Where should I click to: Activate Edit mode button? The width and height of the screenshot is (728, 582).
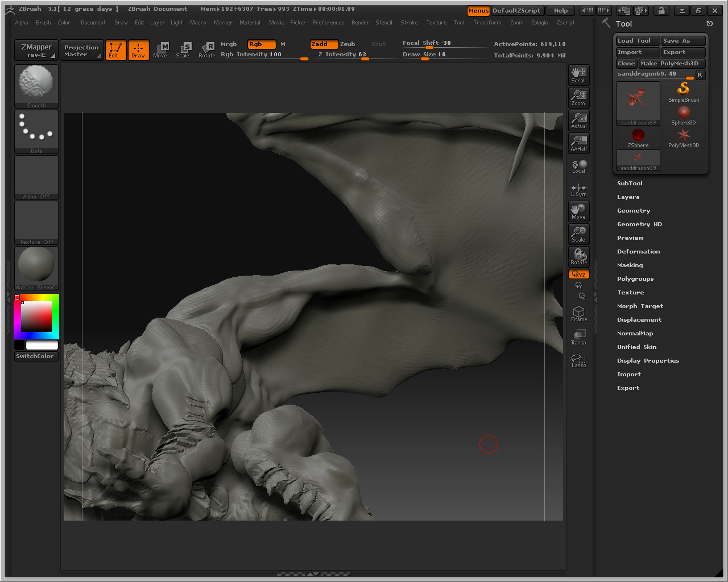click(116, 50)
